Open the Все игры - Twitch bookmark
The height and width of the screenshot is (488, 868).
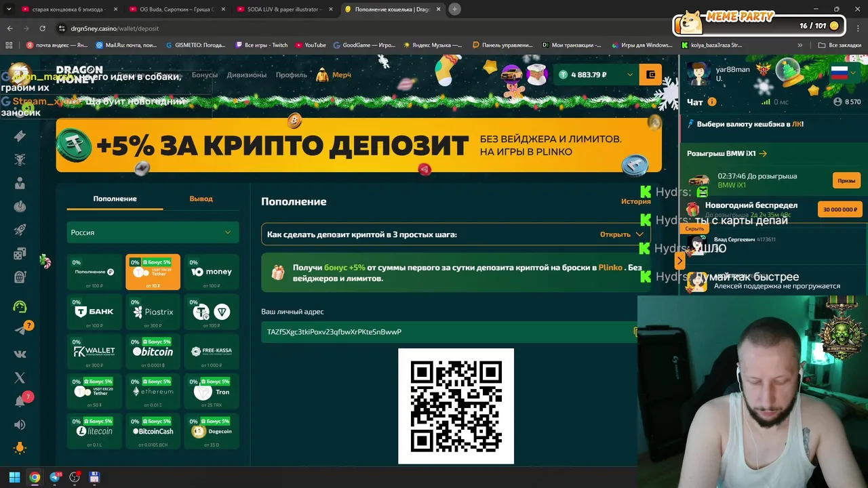click(x=261, y=45)
